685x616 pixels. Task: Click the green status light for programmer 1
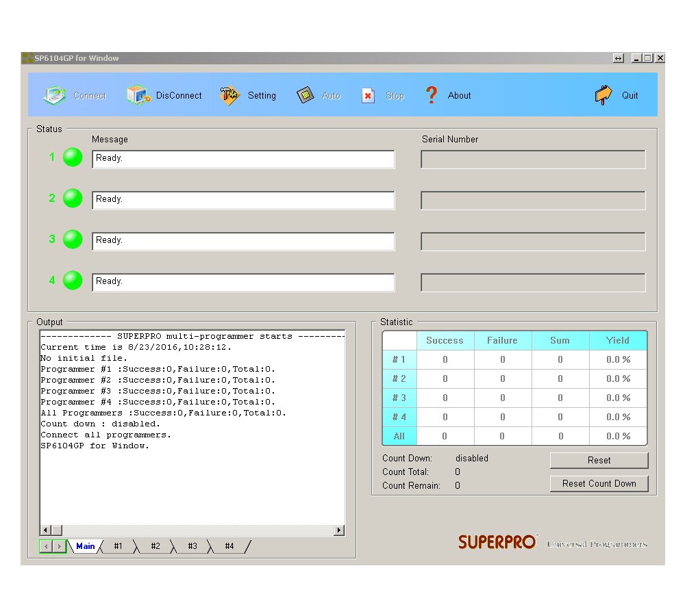point(73,157)
